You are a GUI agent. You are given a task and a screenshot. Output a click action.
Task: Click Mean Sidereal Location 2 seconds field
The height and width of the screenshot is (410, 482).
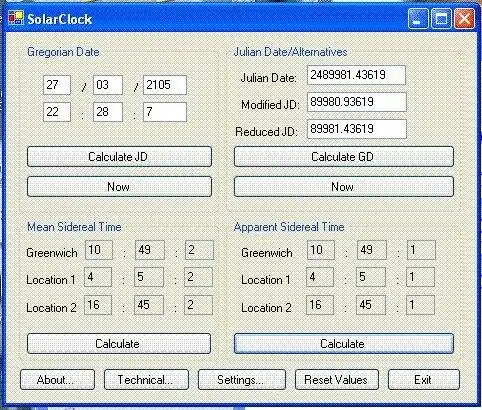[198, 305]
